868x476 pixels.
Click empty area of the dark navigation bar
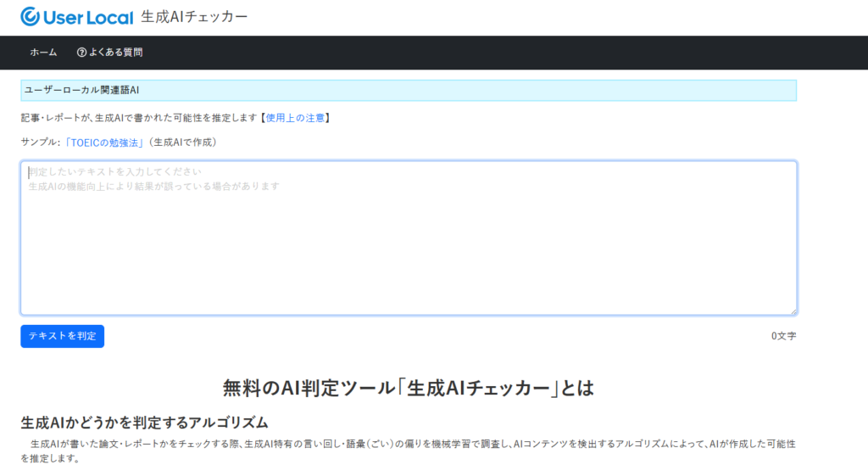[509, 53]
